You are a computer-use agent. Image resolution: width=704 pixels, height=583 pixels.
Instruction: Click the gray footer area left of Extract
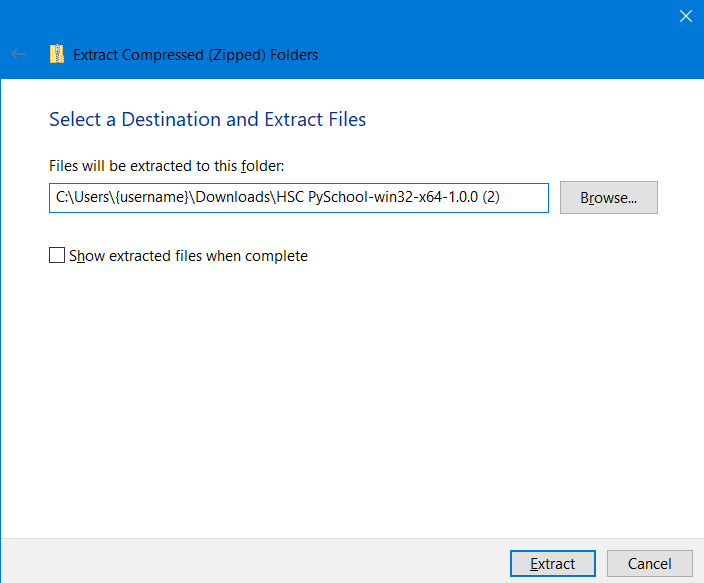pyautogui.click(x=250, y=562)
